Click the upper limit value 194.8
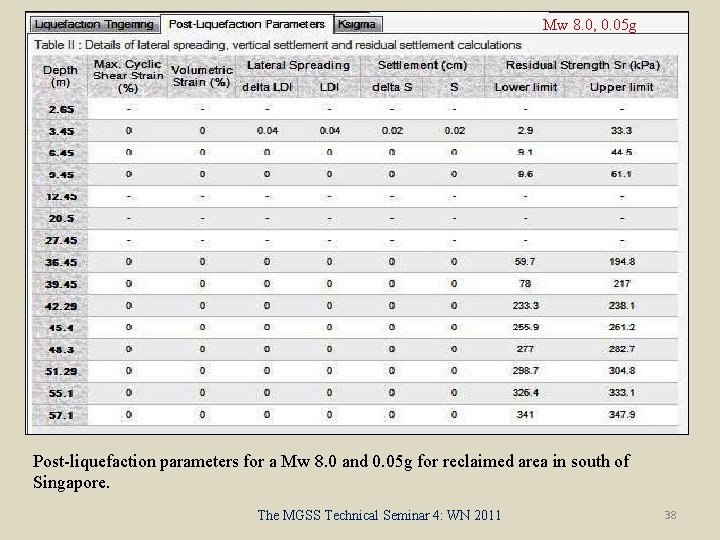Viewport: 720px width, 540px height. [x=622, y=262]
